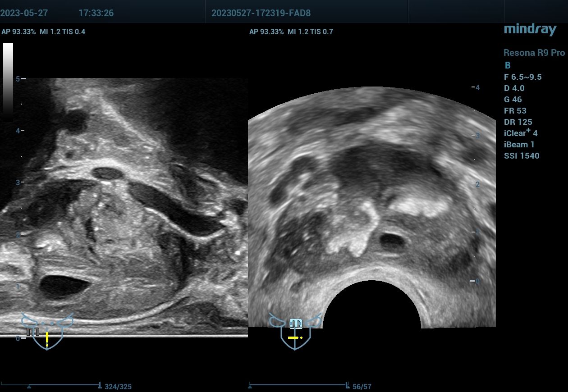Select the B imaging mode label
The image size is (568, 392).
pos(508,65)
